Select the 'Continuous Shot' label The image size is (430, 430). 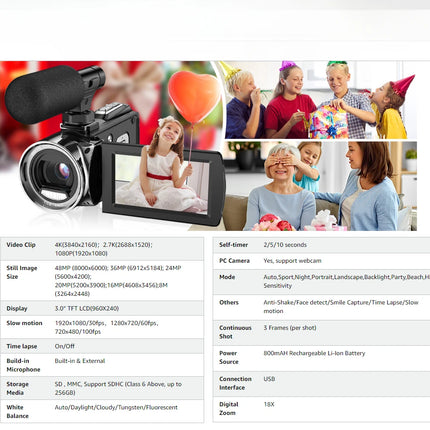point(235,332)
